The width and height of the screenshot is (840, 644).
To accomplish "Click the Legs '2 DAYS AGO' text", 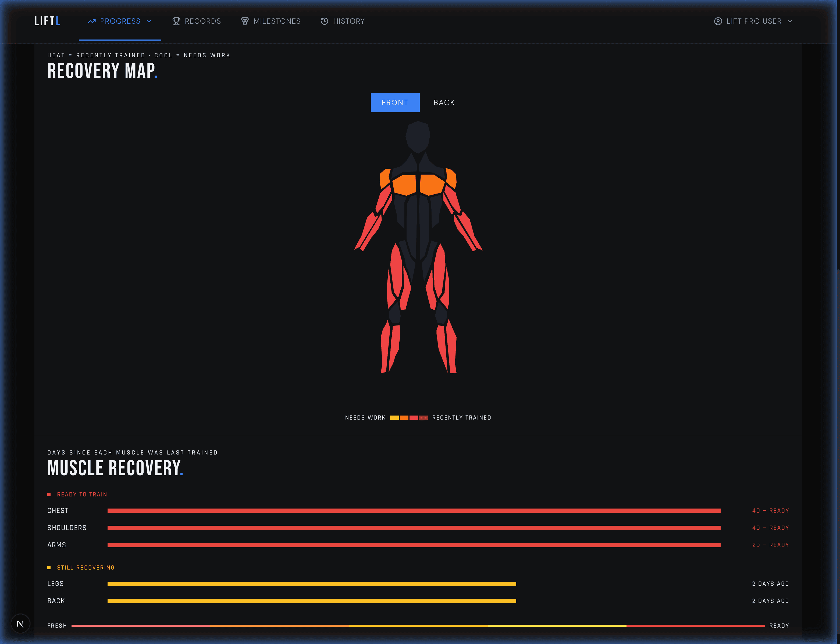I will click(771, 584).
